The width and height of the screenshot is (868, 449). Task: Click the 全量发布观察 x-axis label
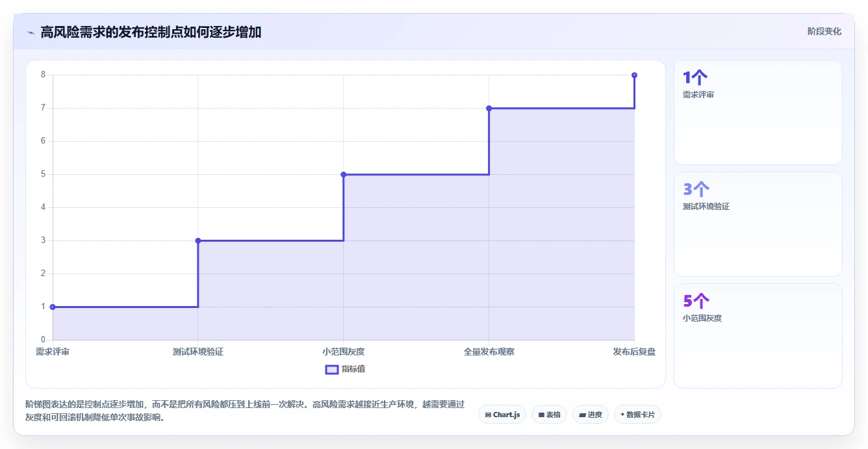[x=489, y=352]
